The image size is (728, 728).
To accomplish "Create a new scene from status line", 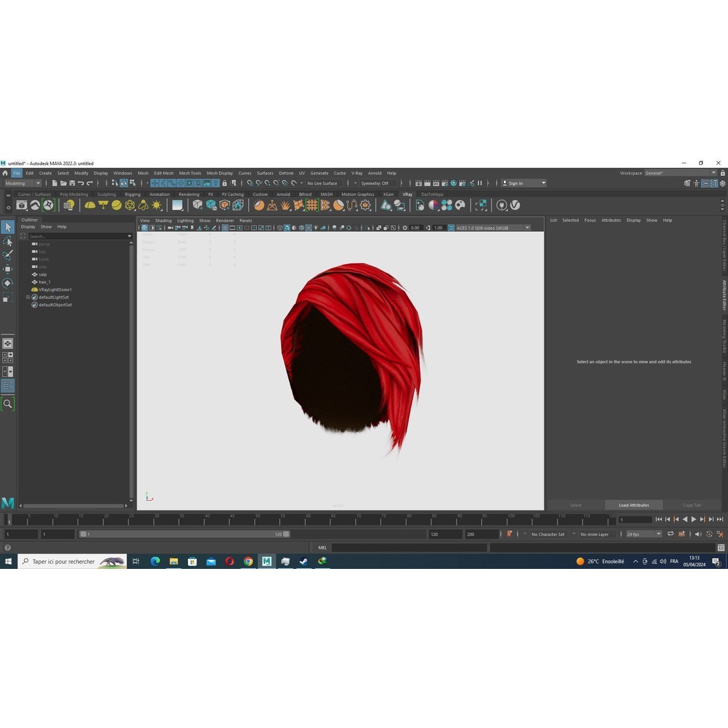I will 55,183.
